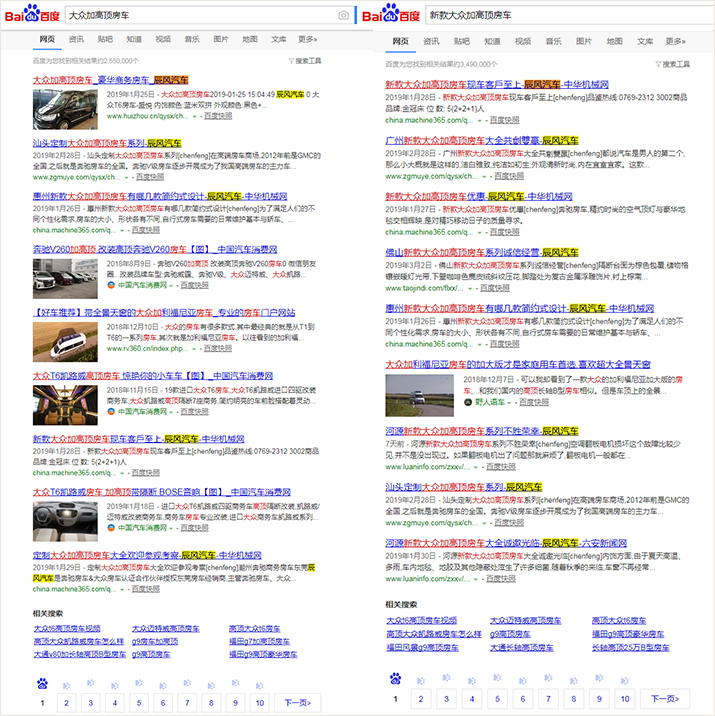The image size is (715, 716).
Task: Go to page 3 of 新款大众加高顶房车 results
Action: pos(447,699)
